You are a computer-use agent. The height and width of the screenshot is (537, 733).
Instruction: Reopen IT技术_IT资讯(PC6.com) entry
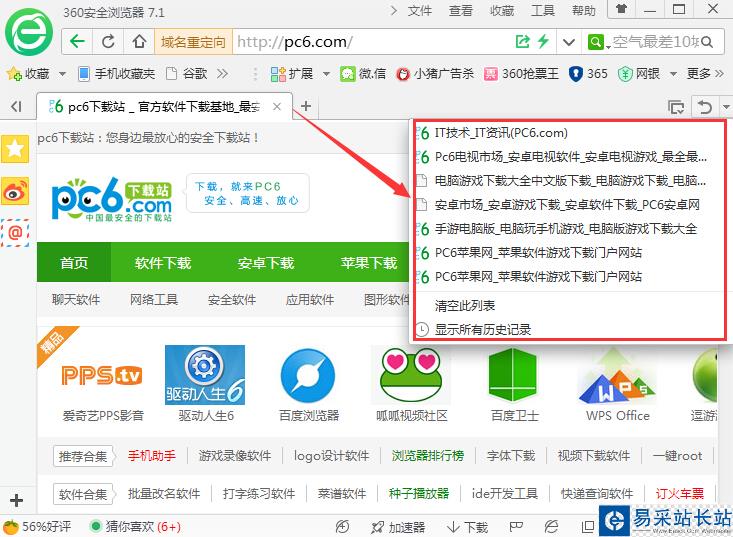tap(569, 133)
